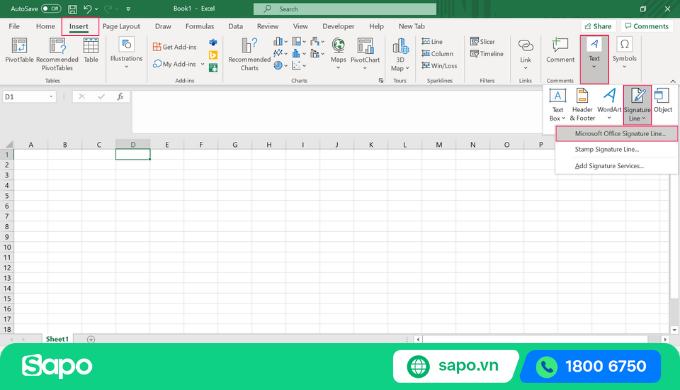Open Signature Line dropdown

point(637,105)
